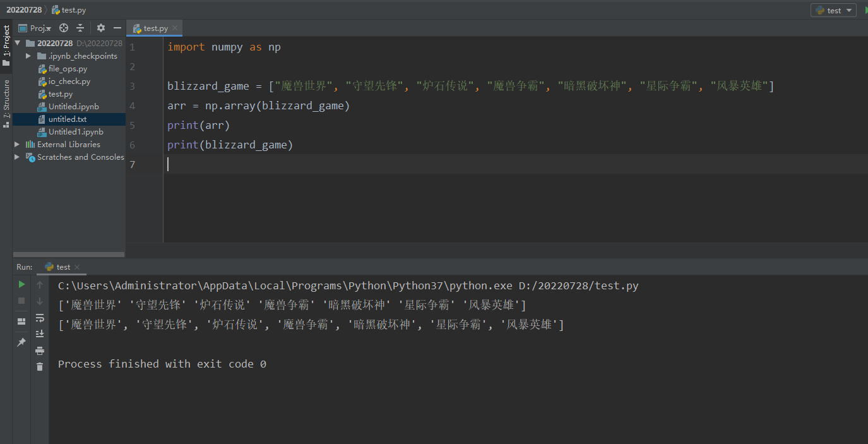Viewport: 868px width, 444px height.
Task: Select the Scratches and Consoles label
Action: [81, 157]
